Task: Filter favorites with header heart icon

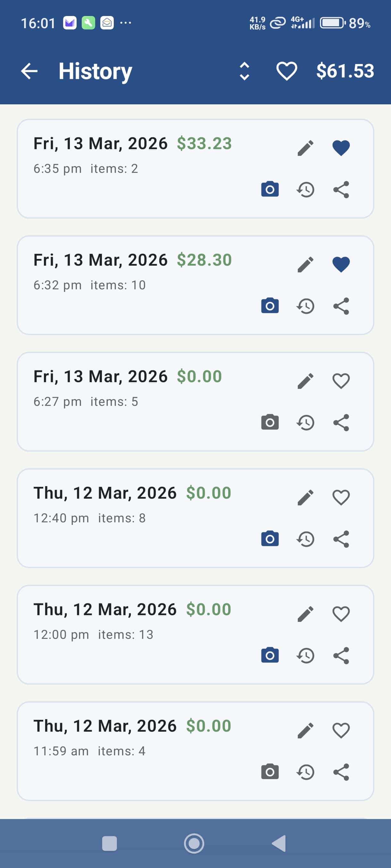Action: (287, 71)
